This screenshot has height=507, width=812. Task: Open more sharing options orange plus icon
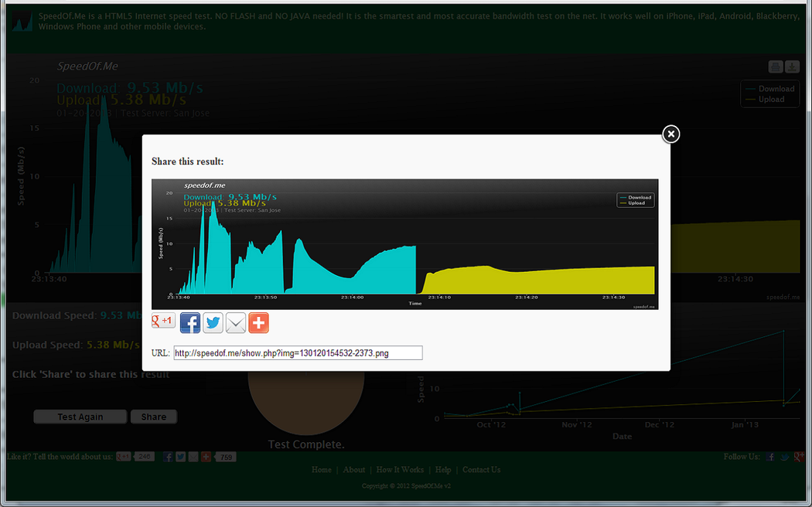tap(259, 323)
